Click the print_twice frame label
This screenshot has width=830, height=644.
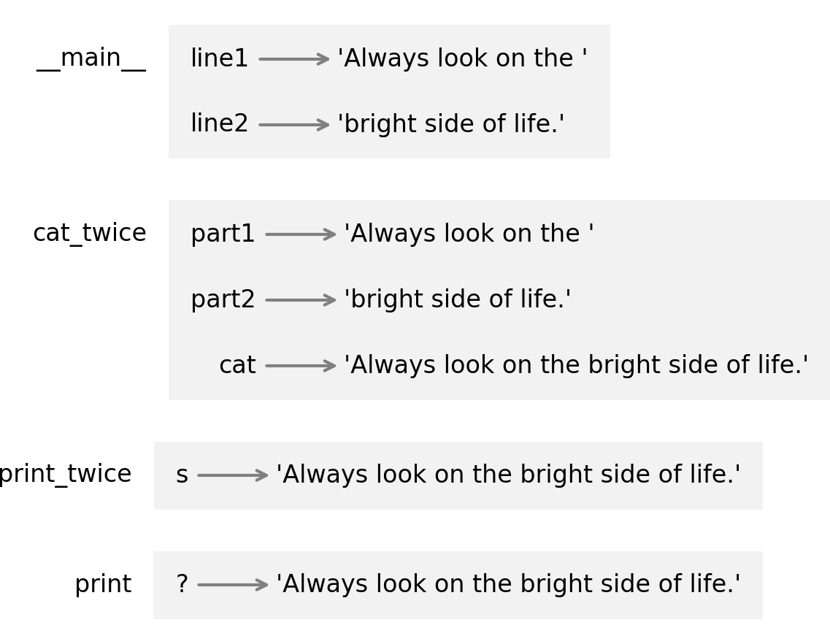click(64, 475)
